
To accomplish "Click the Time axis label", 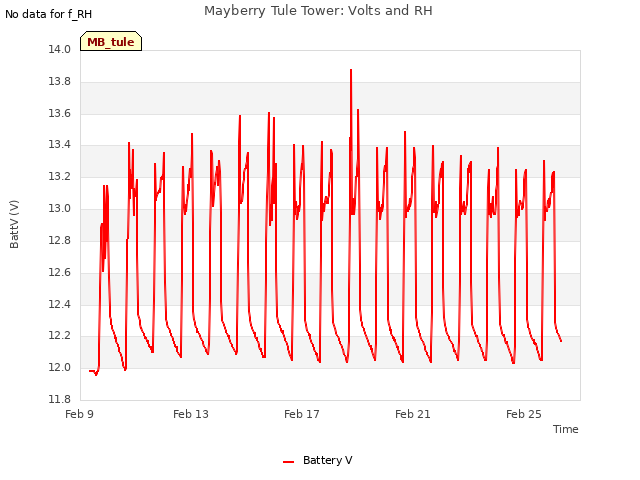I will click(x=565, y=429).
